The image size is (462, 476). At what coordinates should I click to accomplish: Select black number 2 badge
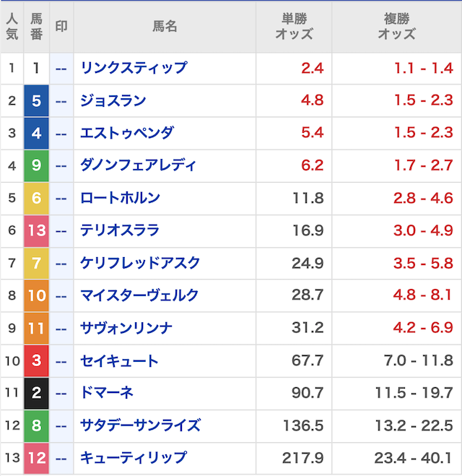[37, 393]
